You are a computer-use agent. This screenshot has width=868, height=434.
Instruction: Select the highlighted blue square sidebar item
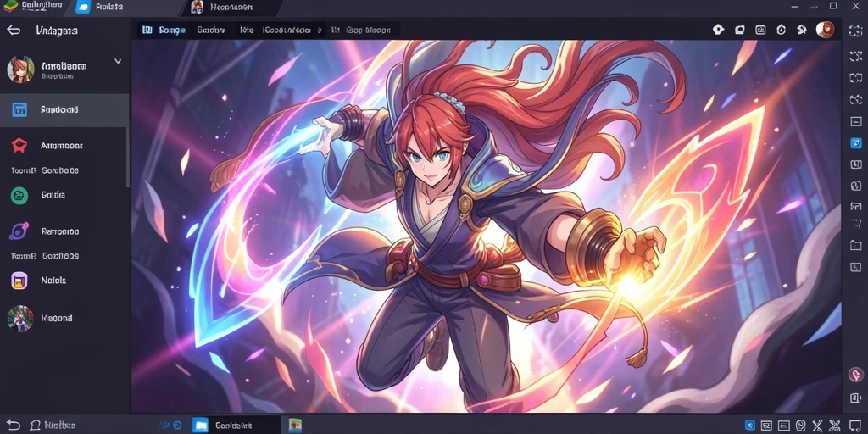pos(64,109)
